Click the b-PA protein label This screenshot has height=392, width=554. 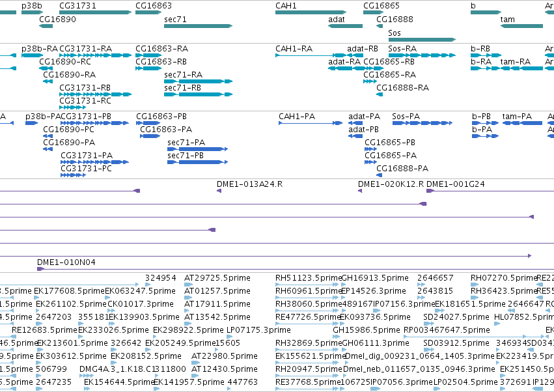[482, 130]
